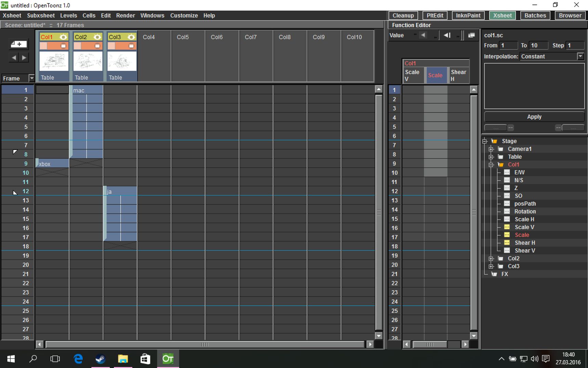Switch to the InknPaint room

(x=468, y=15)
